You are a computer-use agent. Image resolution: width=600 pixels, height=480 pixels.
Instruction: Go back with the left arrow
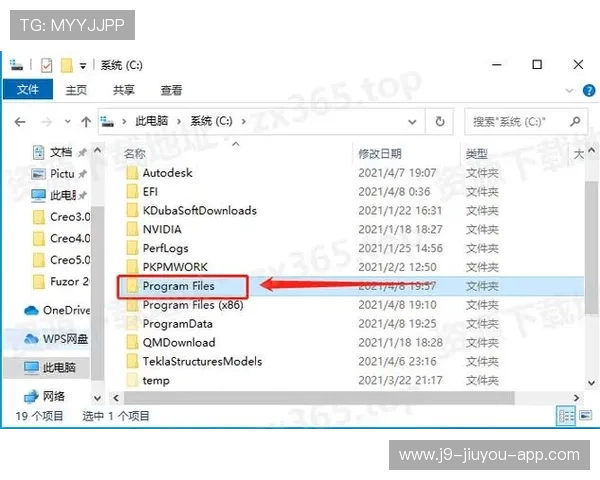pos(20,122)
